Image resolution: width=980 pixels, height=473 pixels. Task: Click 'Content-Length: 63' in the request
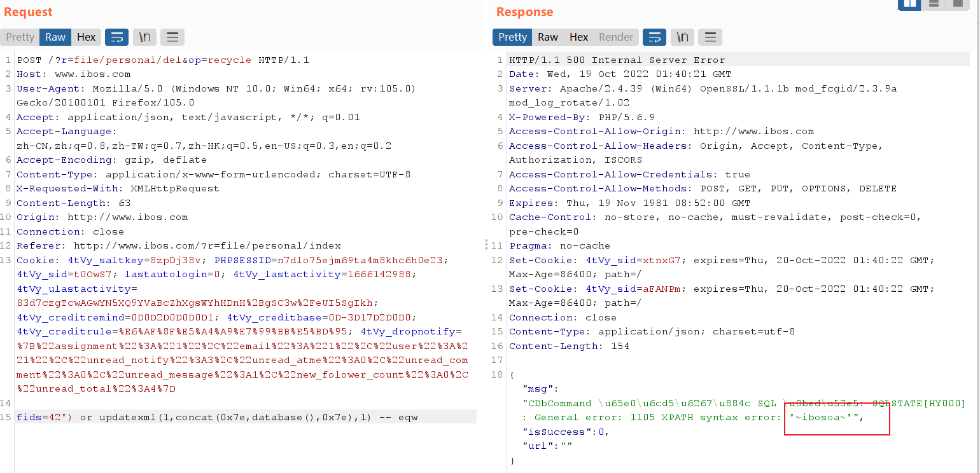(73, 203)
